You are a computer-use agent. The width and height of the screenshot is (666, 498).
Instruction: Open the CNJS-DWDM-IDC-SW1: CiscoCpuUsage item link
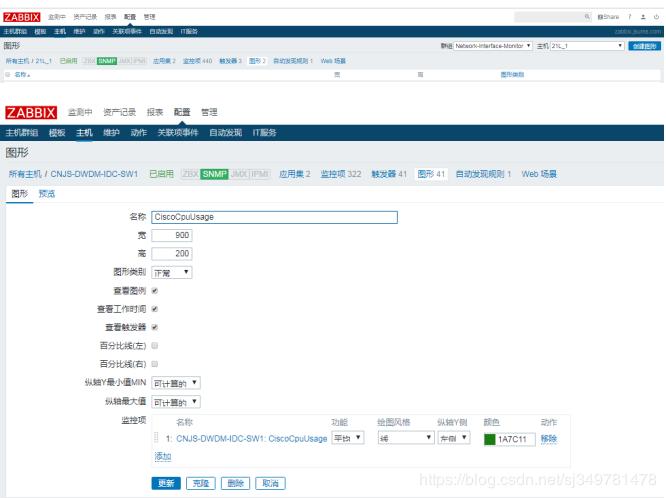click(251, 439)
